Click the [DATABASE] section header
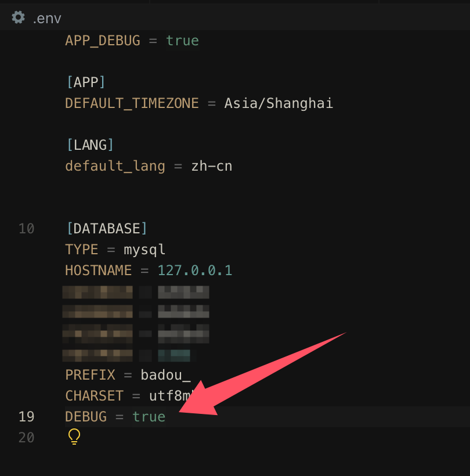Screen dimensions: 470x476 point(107,228)
